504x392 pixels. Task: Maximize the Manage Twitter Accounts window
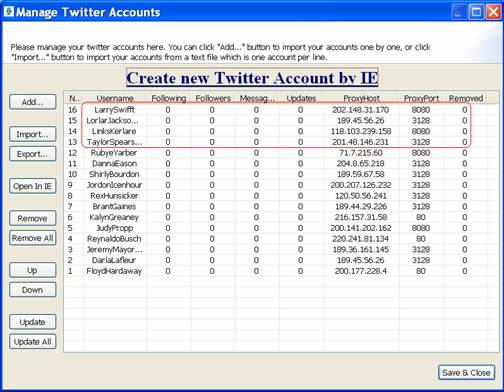point(476,12)
